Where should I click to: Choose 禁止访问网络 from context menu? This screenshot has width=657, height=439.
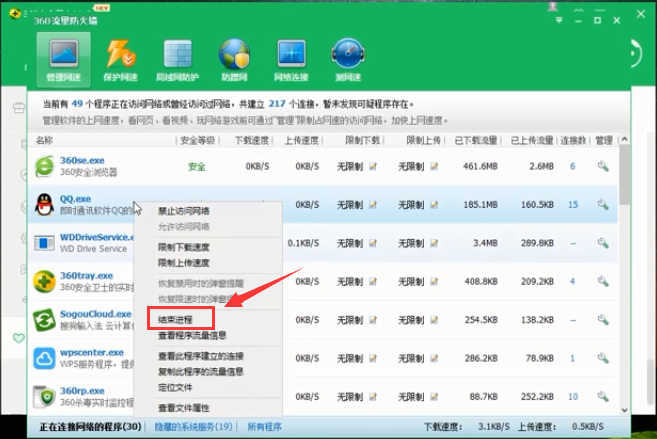[184, 211]
